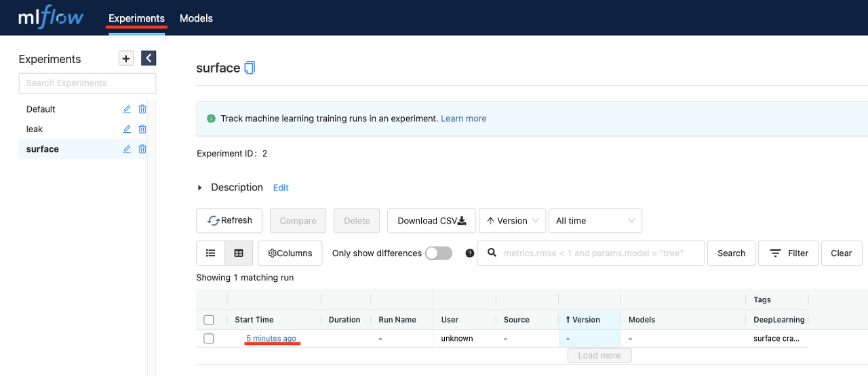Click the magnifier search icon
Viewport: 868px width, 376px height.
pos(492,253)
